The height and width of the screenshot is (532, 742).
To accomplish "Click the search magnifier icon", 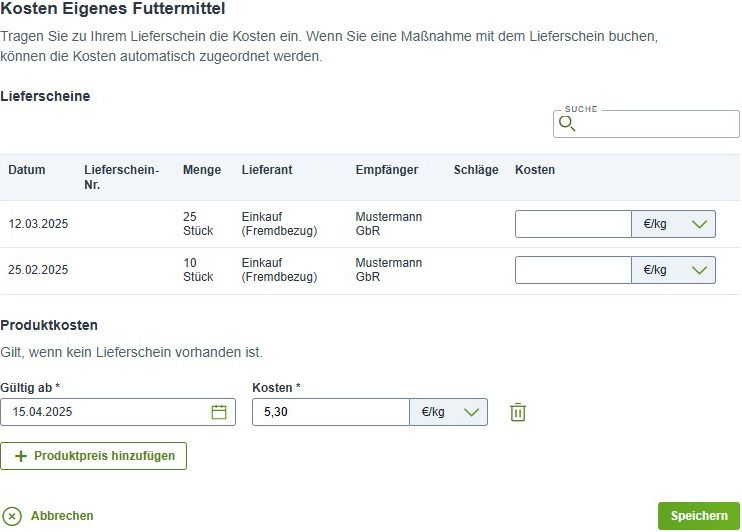I will tap(567, 124).
